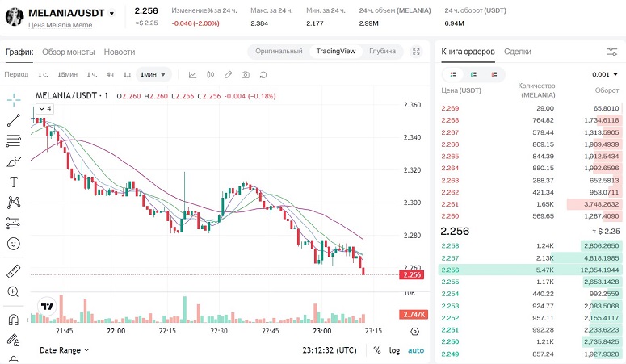Expand the Date Range menu
Viewport: 626px width, 364px height.
pyautogui.click(x=65, y=350)
